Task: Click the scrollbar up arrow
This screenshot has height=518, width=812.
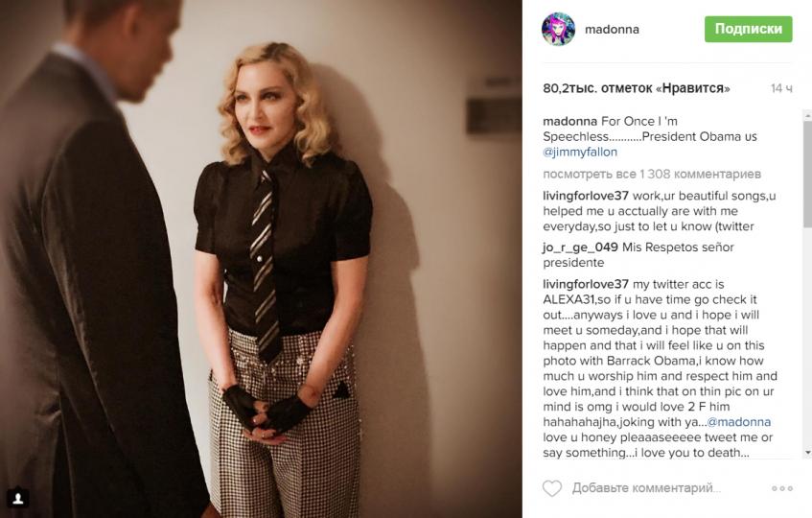Action: point(807,115)
